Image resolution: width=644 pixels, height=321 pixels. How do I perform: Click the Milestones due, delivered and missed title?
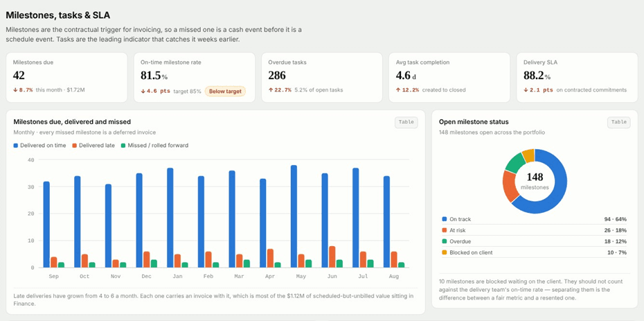point(72,121)
